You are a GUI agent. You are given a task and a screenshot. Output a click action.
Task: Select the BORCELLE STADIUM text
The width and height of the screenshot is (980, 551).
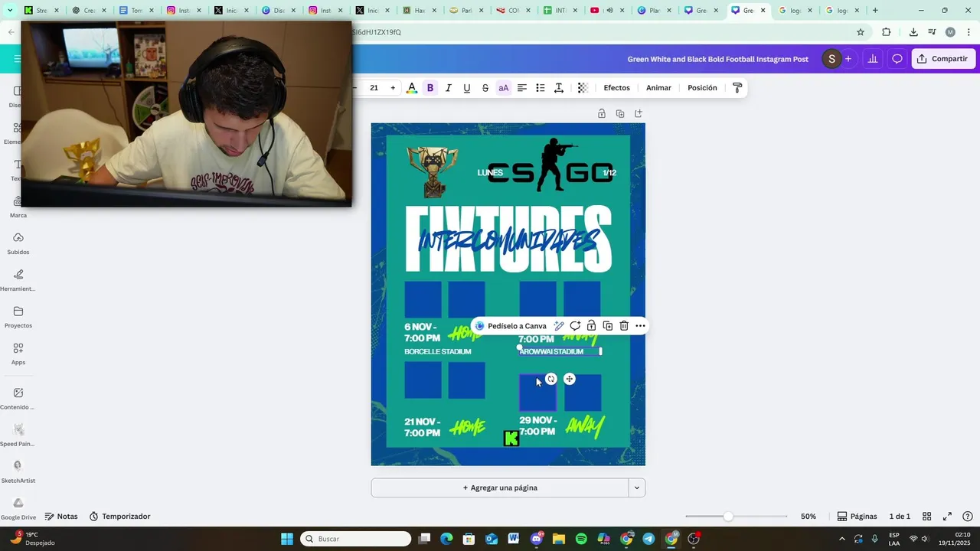coord(438,352)
